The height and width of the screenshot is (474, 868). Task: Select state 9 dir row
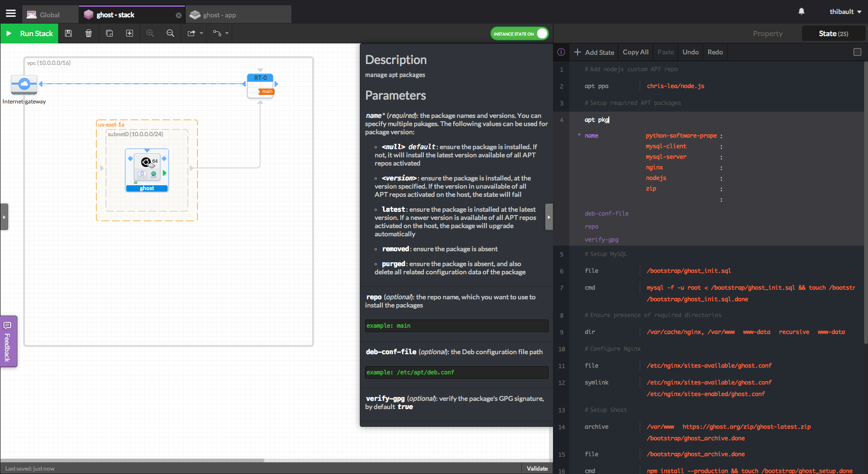tap(717, 332)
